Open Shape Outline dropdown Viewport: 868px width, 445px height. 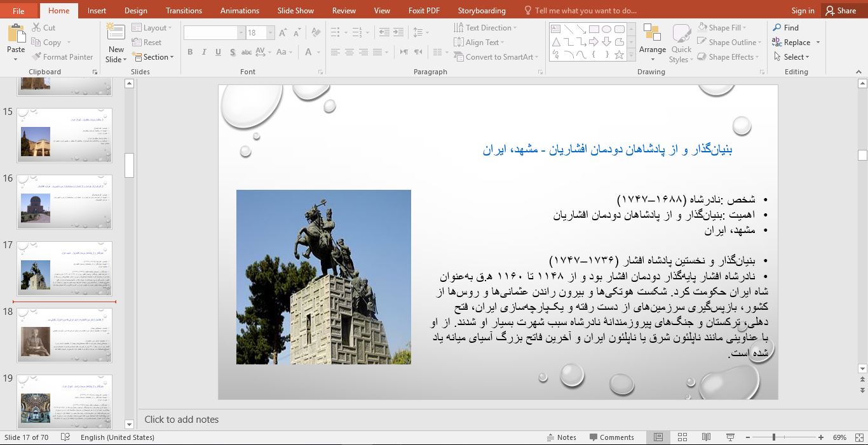pyautogui.click(x=729, y=43)
